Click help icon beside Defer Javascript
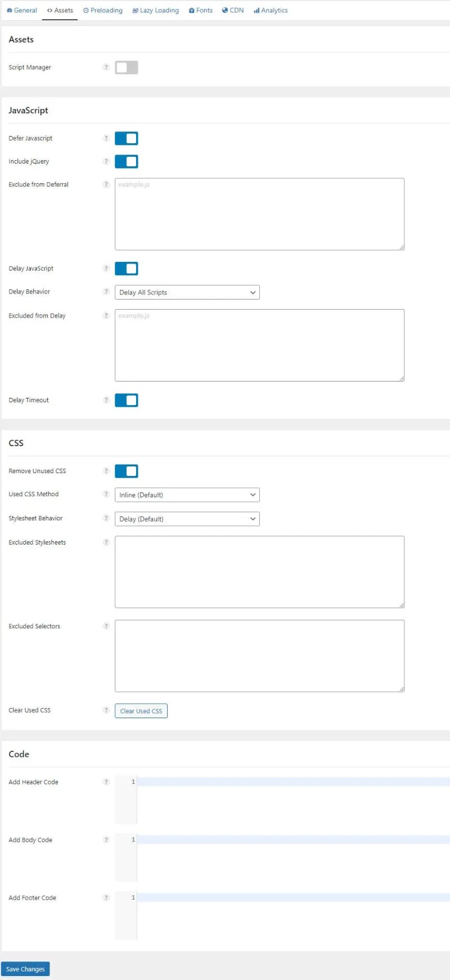450x980 pixels. point(106,138)
